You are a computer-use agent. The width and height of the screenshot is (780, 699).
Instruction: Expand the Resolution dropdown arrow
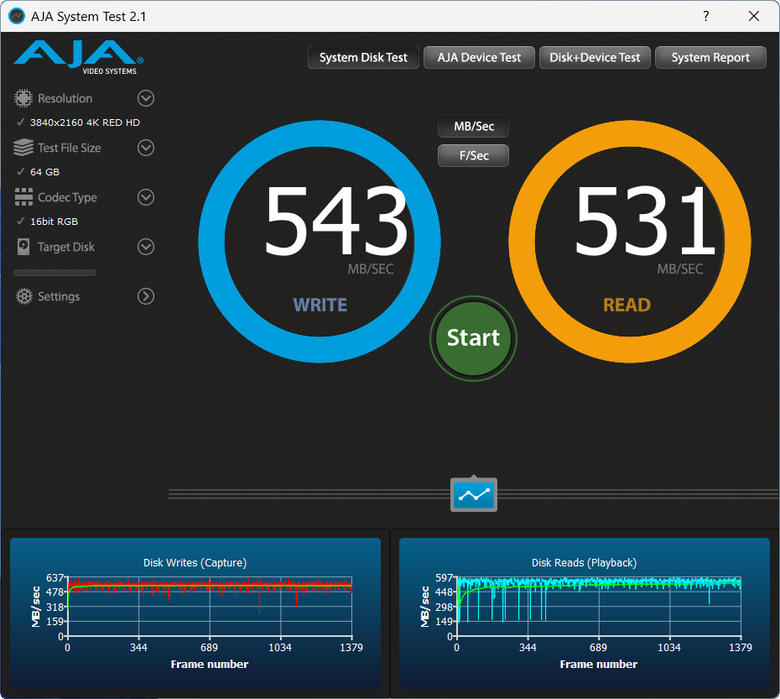click(x=146, y=98)
